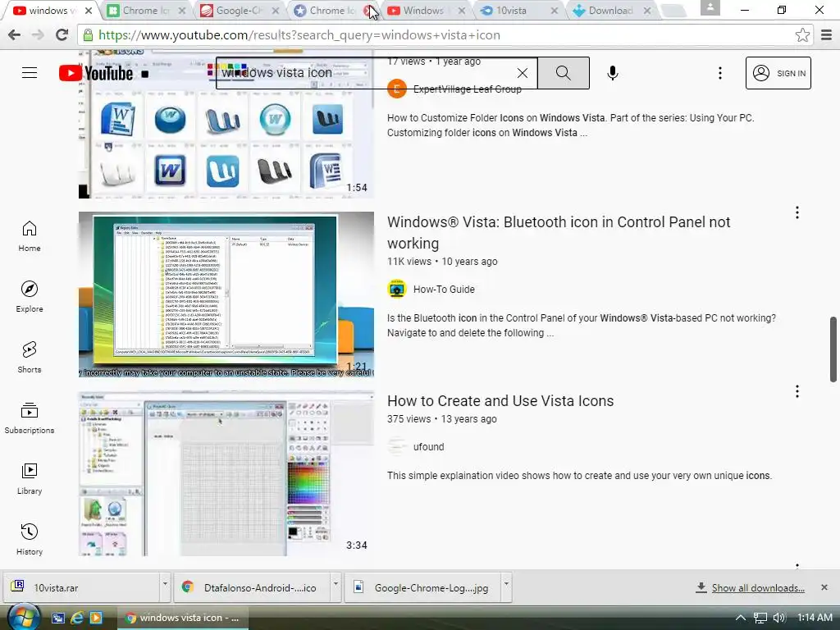Open 'How to Create and Use Vista Icons' title

coord(500,400)
